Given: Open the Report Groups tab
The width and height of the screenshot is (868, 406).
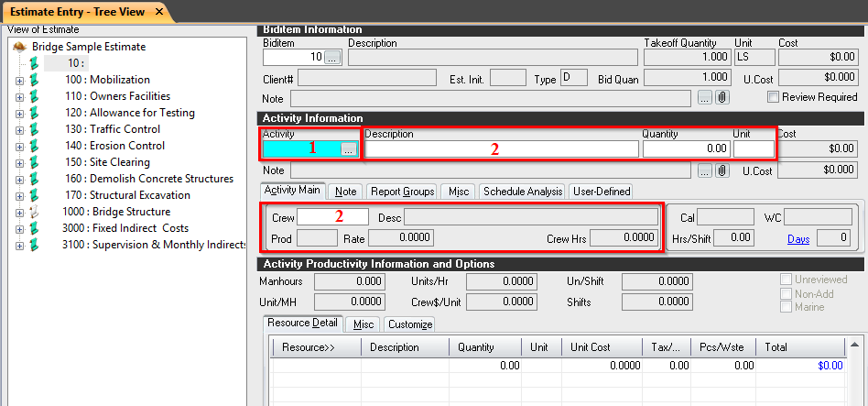Looking at the screenshot, I should click(402, 192).
